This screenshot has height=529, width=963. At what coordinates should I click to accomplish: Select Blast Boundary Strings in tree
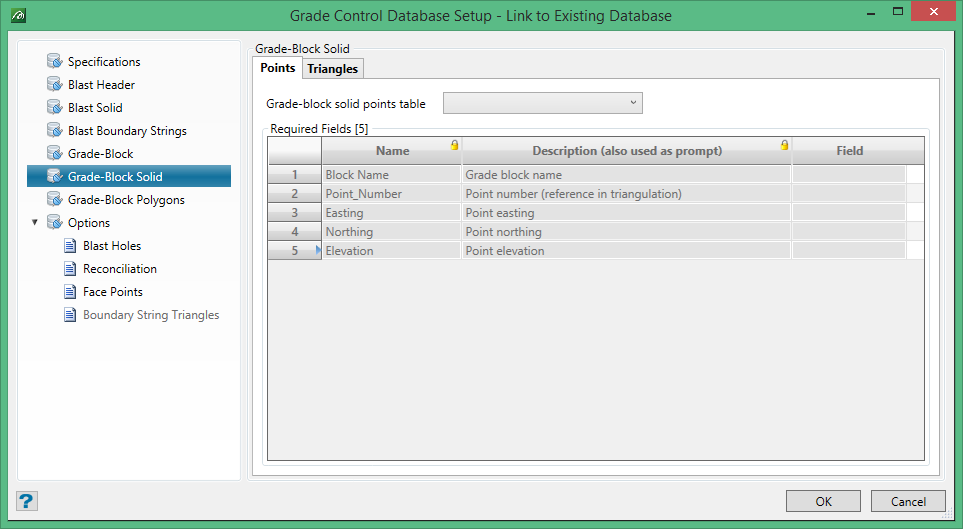click(127, 131)
